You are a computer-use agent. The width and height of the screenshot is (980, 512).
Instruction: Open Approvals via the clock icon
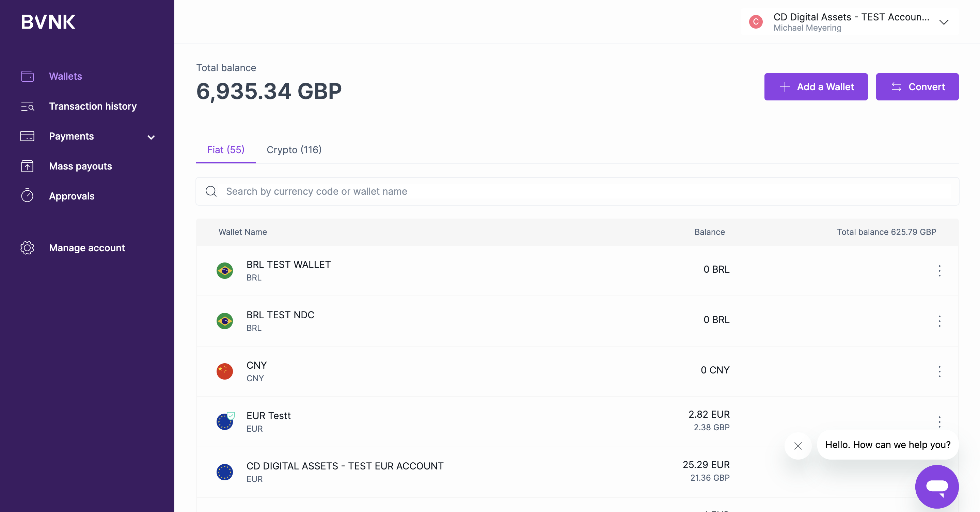[x=27, y=196]
